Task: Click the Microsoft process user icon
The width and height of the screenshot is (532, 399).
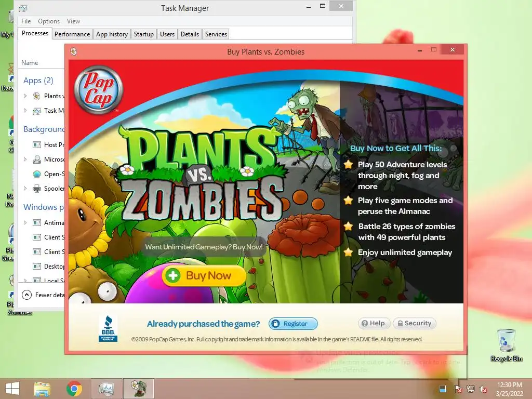Action: tap(37, 159)
